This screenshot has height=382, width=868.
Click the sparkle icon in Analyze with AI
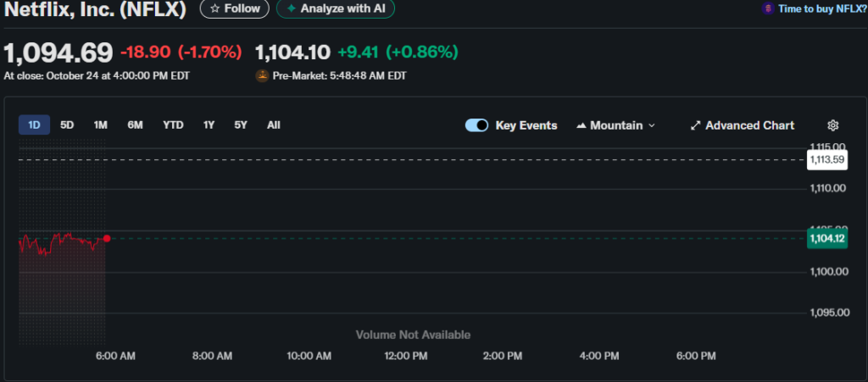pos(292,8)
